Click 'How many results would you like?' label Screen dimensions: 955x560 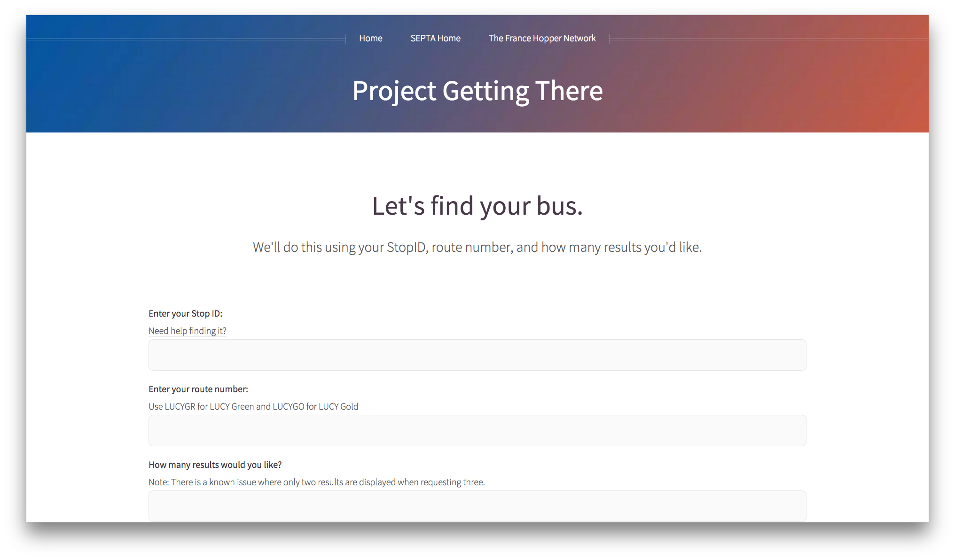click(215, 465)
